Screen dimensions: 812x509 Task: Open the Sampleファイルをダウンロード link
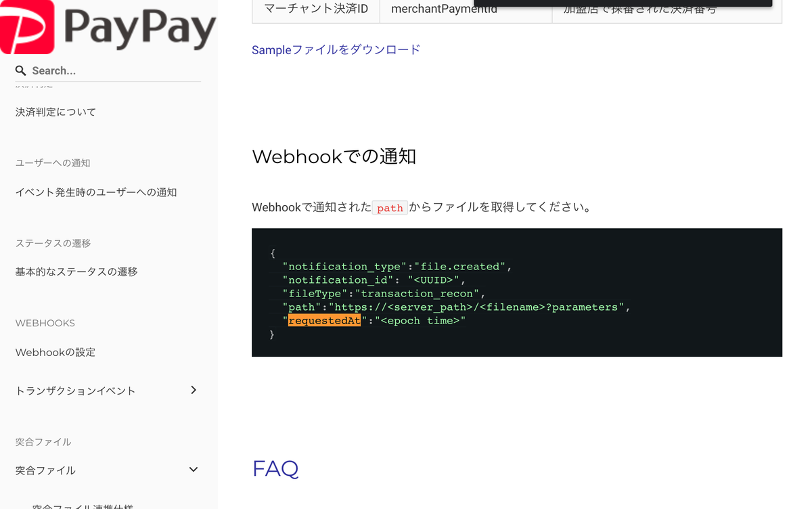pyautogui.click(x=336, y=49)
